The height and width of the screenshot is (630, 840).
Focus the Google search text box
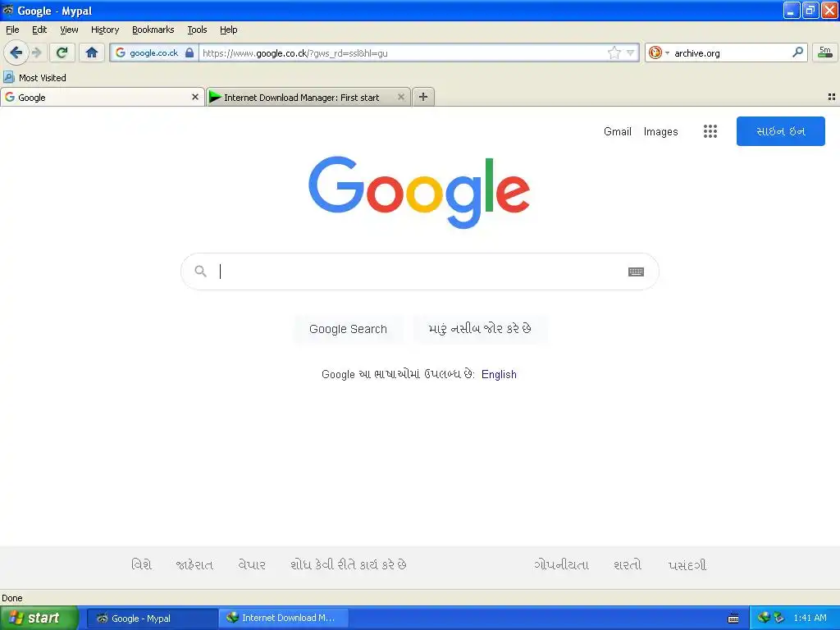point(421,272)
